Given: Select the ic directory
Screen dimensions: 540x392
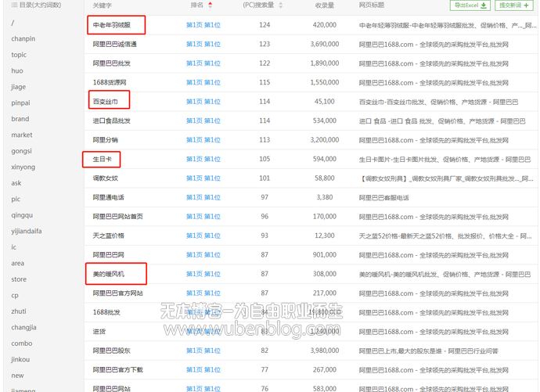Looking at the screenshot, I should click(x=13, y=247).
